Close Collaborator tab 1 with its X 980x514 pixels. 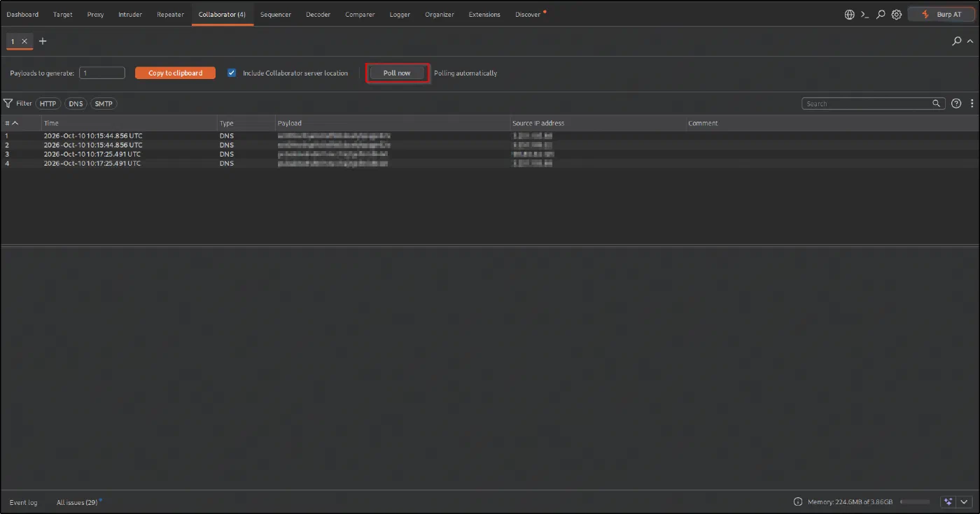pyautogui.click(x=24, y=41)
